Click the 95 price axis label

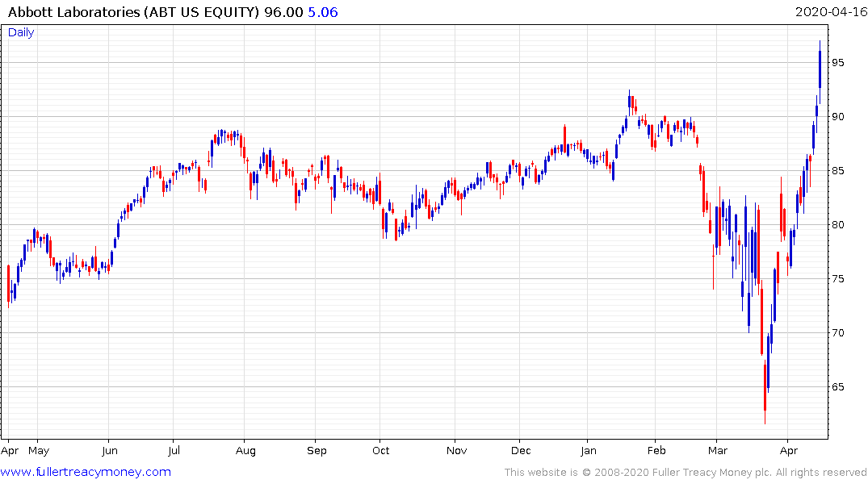pyautogui.click(x=838, y=62)
